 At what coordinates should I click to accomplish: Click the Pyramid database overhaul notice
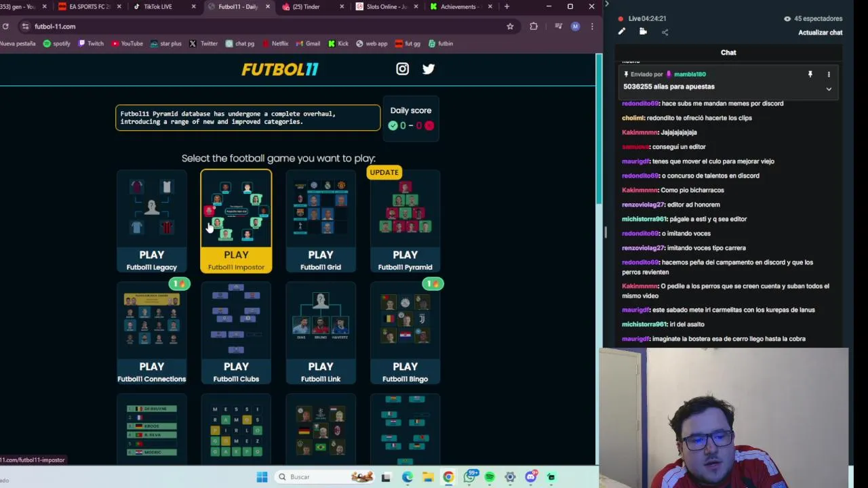click(248, 118)
